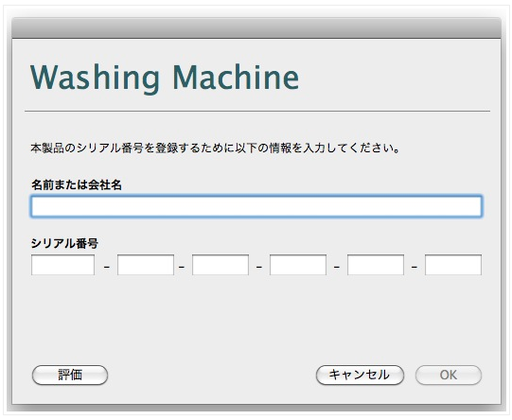Viewport: 512px width, 420px height.
Task: Click the 名前または会社名 text input field
Action: coord(256,206)
